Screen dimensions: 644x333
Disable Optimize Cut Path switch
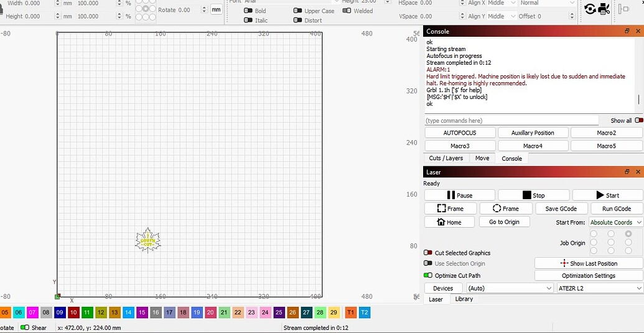point(428,275)
